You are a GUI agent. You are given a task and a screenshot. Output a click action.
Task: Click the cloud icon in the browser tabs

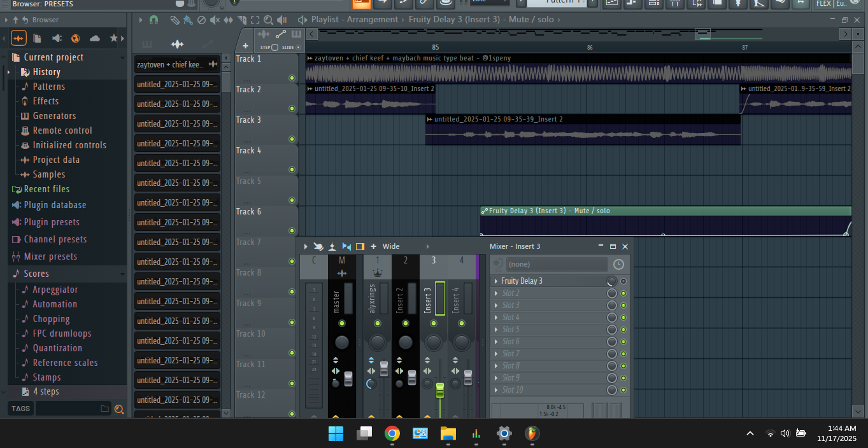pos(95,38)
